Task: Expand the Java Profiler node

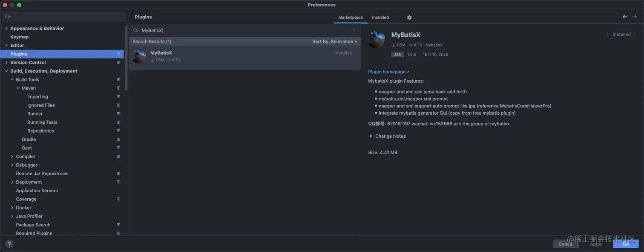Action: (12, 216)
